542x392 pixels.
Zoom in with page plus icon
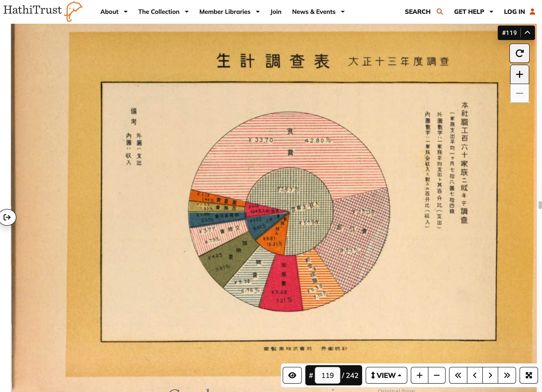pos(519,75)
